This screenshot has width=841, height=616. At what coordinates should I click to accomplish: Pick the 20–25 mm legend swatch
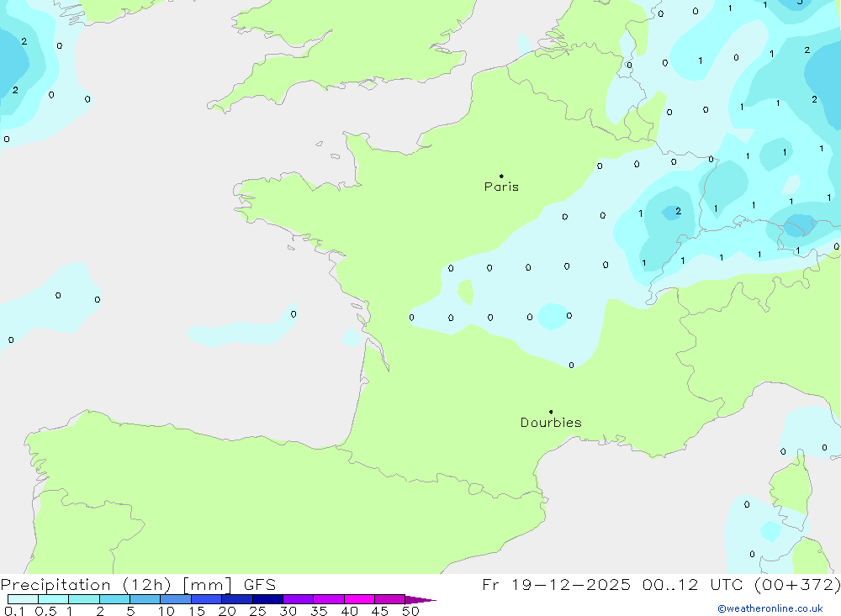coord(237,599)
